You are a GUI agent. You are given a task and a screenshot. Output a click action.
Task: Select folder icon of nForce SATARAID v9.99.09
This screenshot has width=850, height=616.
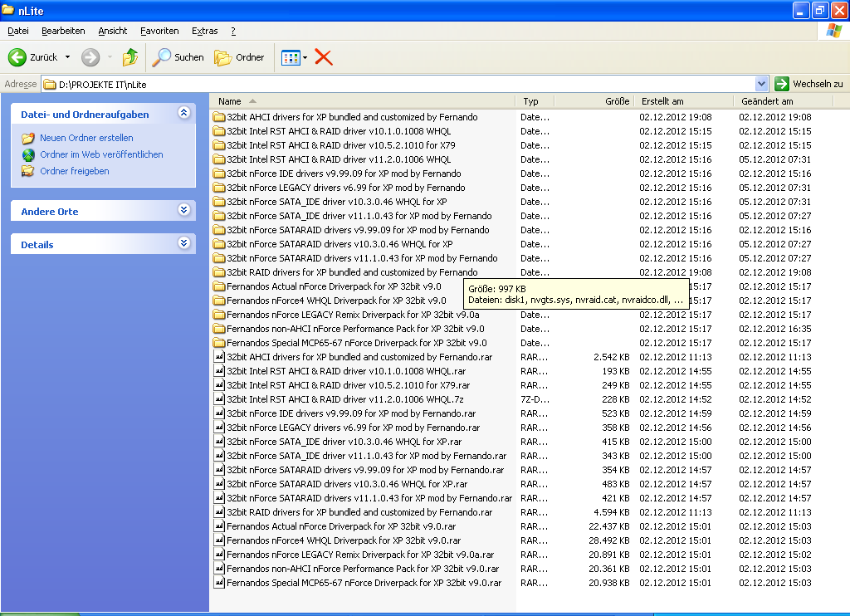(219, 230)
